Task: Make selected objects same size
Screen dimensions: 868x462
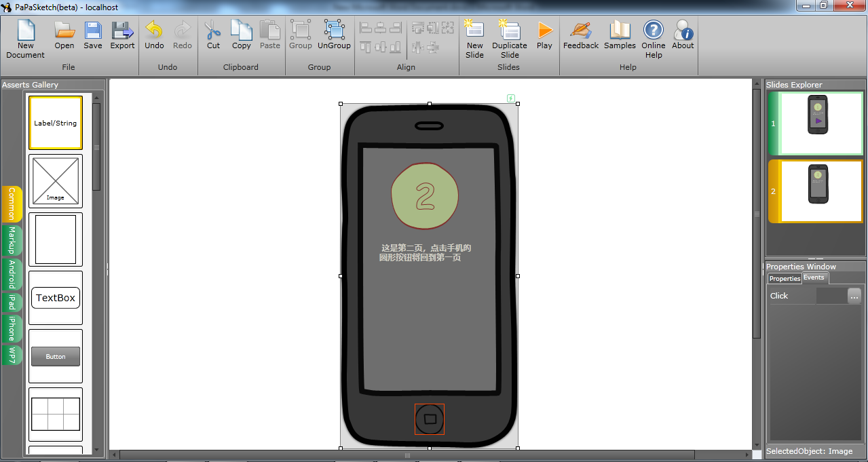Action: pos(447,28)
